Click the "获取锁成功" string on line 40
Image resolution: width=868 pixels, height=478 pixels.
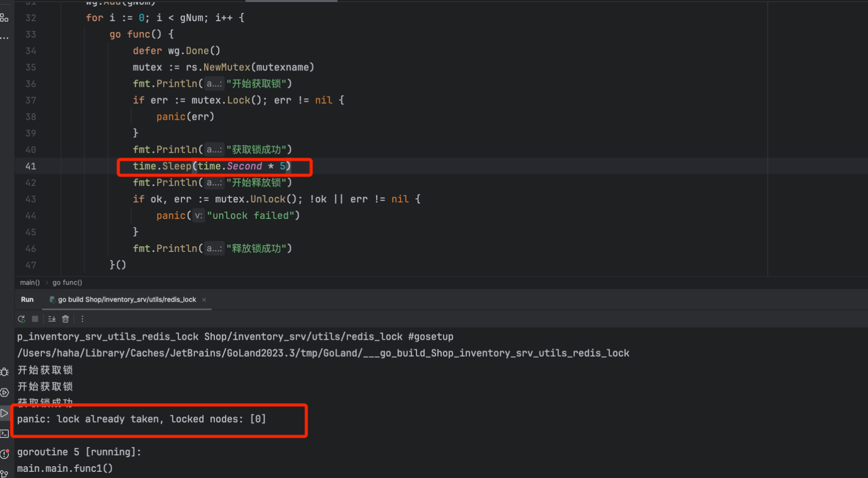pyautogui.click(x=256, y=150)
